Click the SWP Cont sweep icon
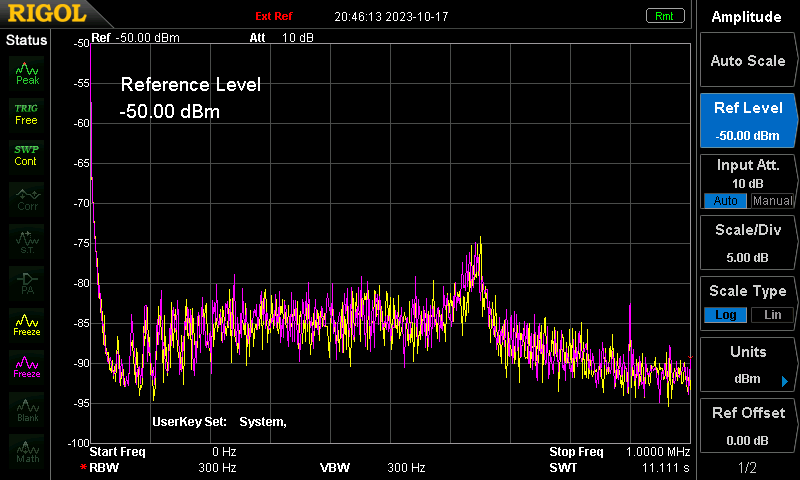Viewport: 800px width, 480px height. [27, 156]
